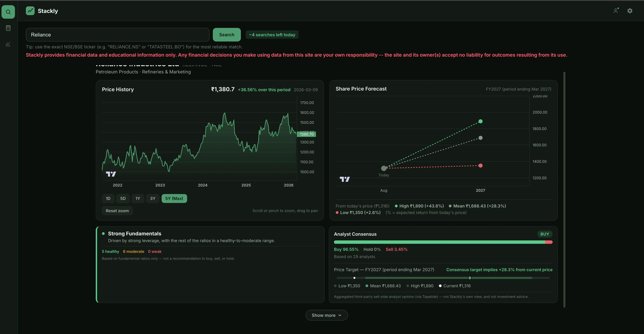Click the TradingView logo in Price History chart
This screenshot has width=644, height=334.
tap(111, 174)
